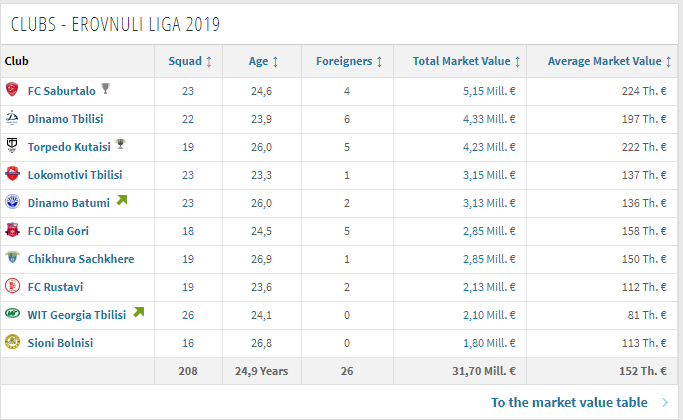Click the Torpedo Kutaisi club crest icon
The height and width of the screenshot is (420, 683).
click(x=12, y=147)
